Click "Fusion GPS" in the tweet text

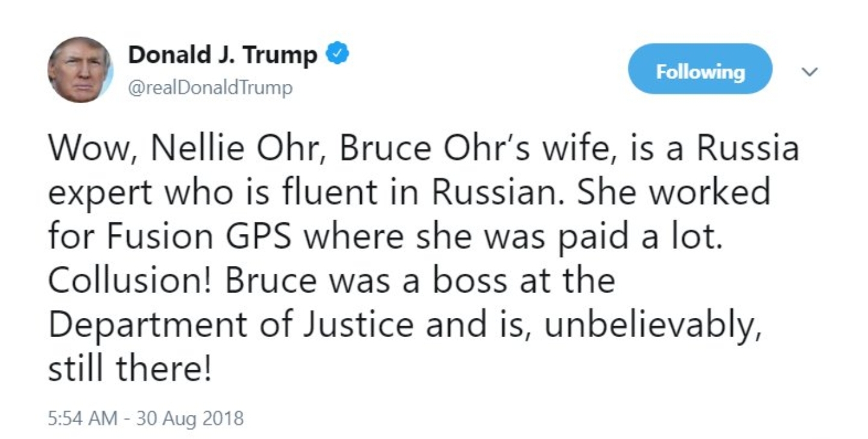click(x=200, y=237)
